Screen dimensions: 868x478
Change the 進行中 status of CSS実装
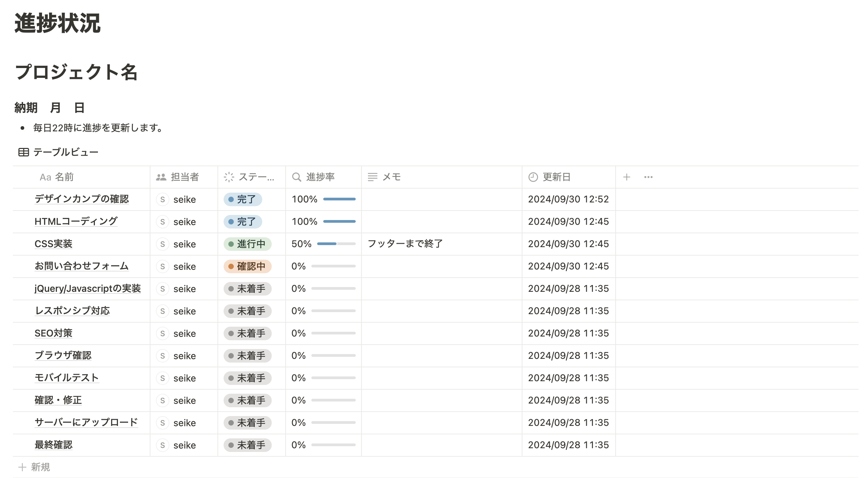coord(247,244)
